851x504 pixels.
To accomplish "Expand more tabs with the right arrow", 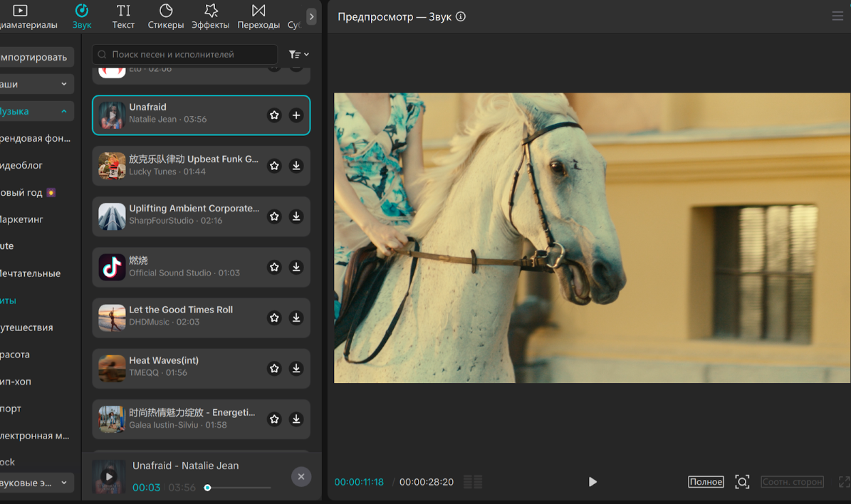I will (x=311, y=16).
